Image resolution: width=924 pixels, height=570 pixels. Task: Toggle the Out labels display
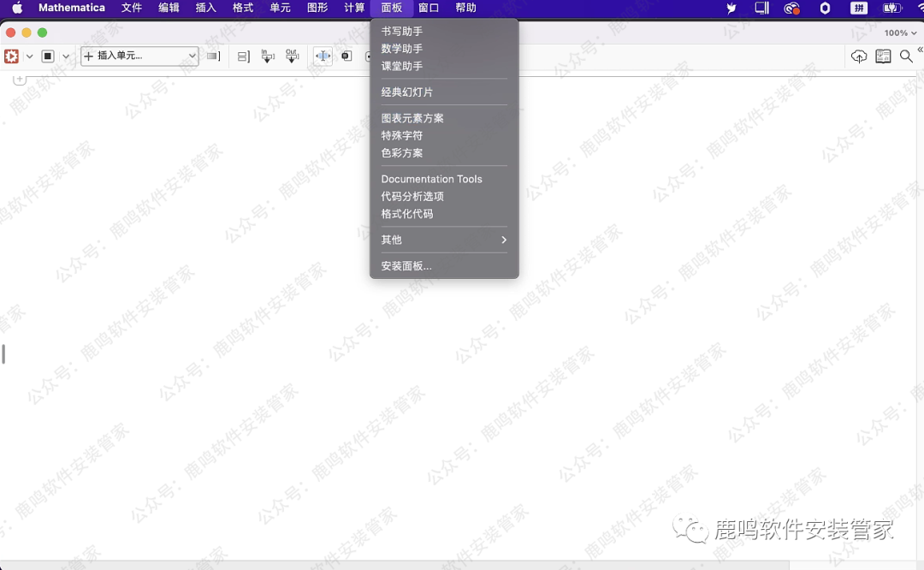point(293,56)
